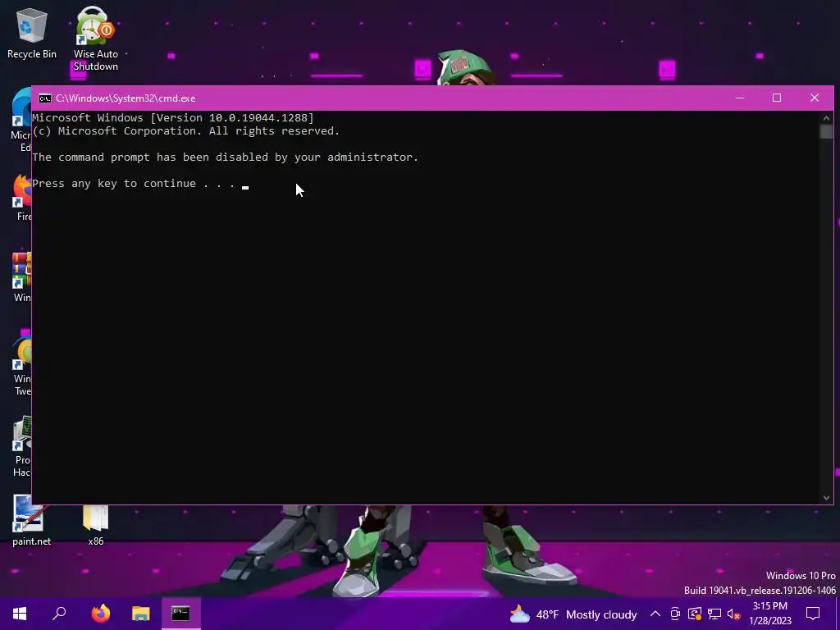Click the text 'Press any key to continue'
840x630 pixels.
click(113, 184)
